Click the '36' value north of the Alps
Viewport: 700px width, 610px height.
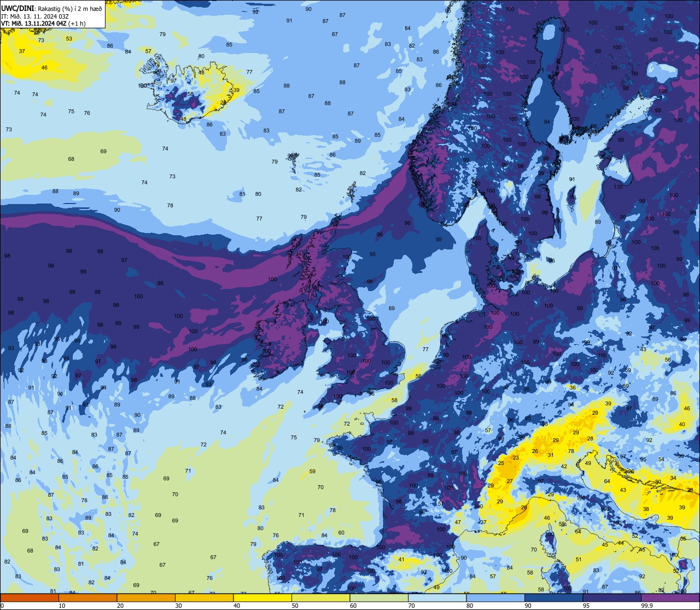(573, 387)
